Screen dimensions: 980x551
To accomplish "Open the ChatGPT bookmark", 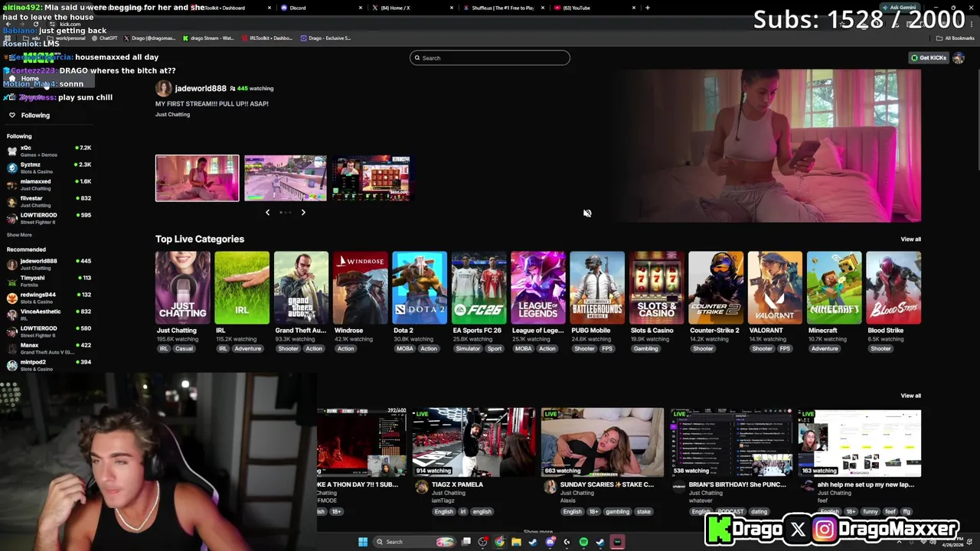I will pyautogui.click(x=106, y=38).
